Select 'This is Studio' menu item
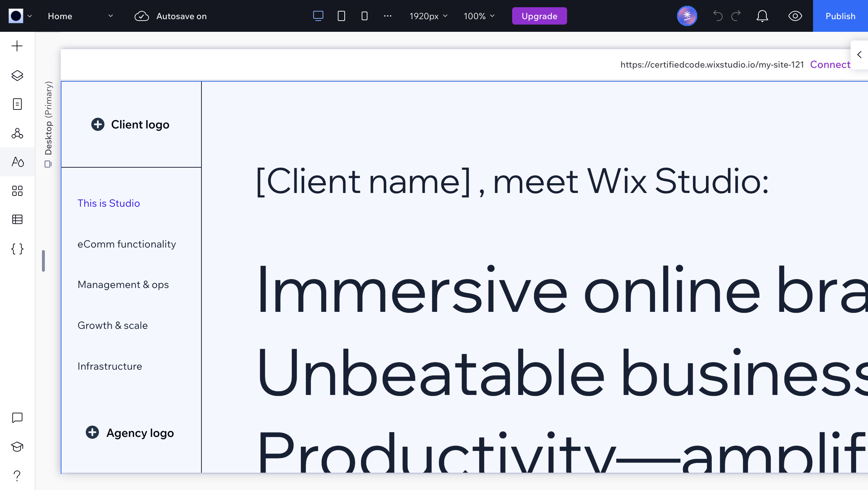The width and height of the screenshot is (868, 490). pos(109,203)
